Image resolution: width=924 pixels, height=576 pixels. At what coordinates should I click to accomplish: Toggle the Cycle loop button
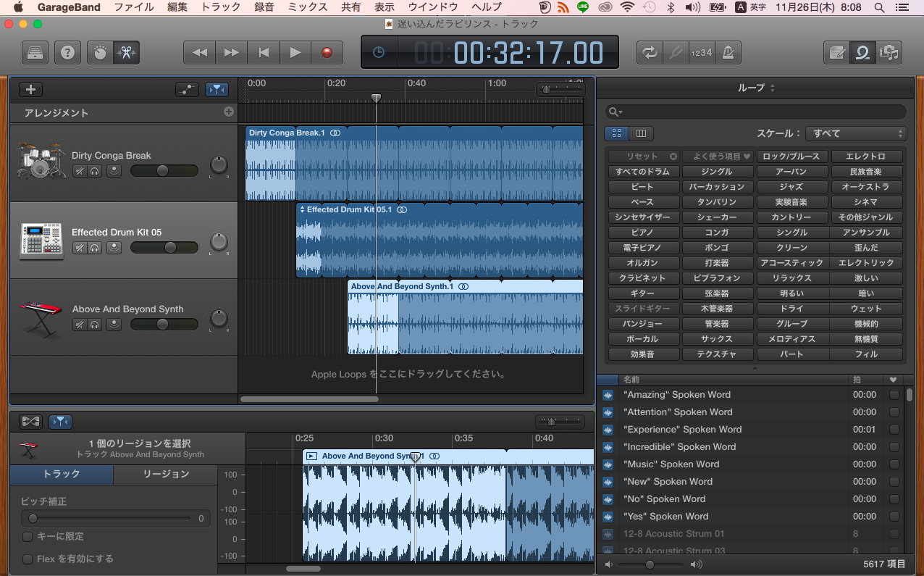click(650, 52)
